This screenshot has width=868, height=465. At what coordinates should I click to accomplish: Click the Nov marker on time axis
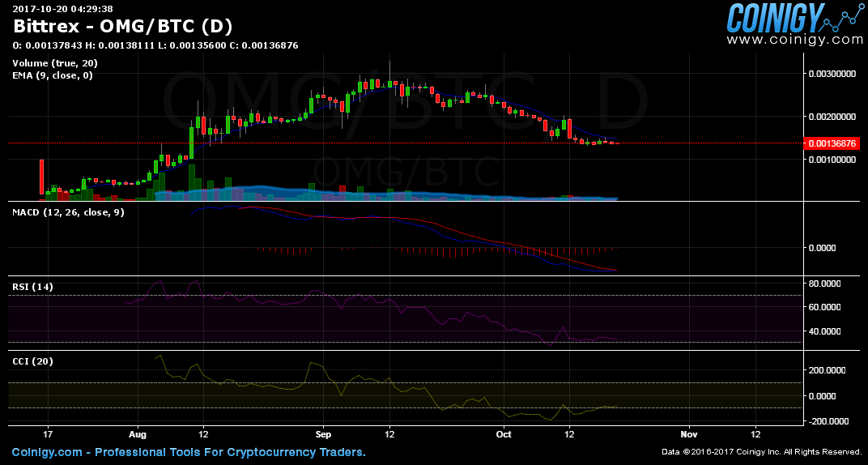tap(691, 434)
